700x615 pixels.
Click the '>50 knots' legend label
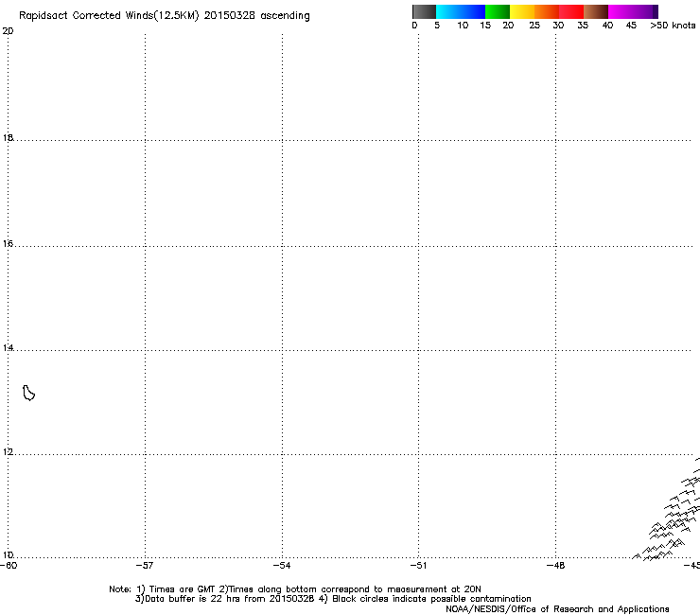point(673,26)
